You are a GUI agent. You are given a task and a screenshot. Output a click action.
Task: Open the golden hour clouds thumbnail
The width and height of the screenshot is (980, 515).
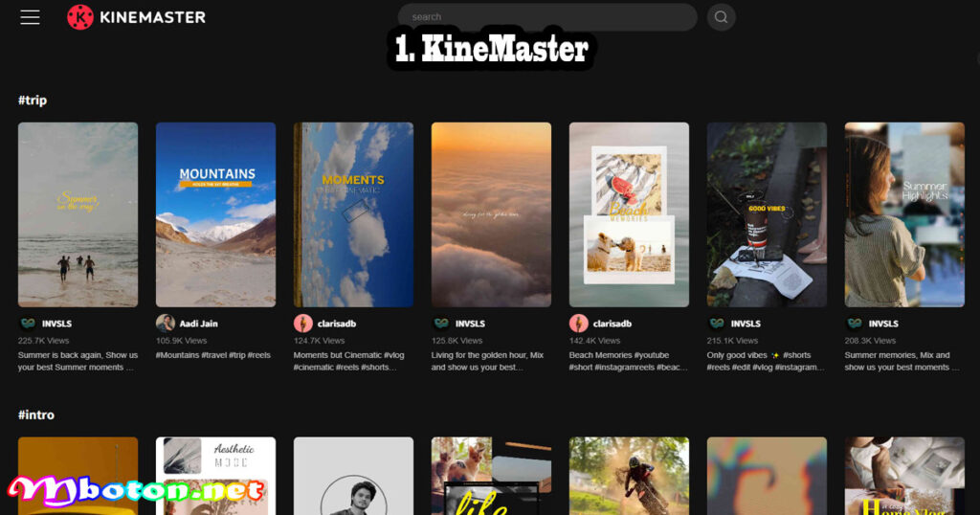pos(491,214)
